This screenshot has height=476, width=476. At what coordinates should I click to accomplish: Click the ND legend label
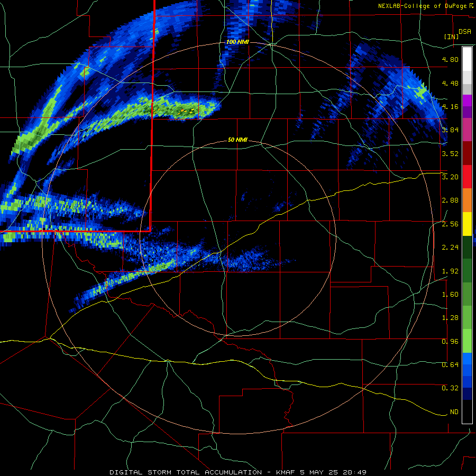[x=454, y=412]
